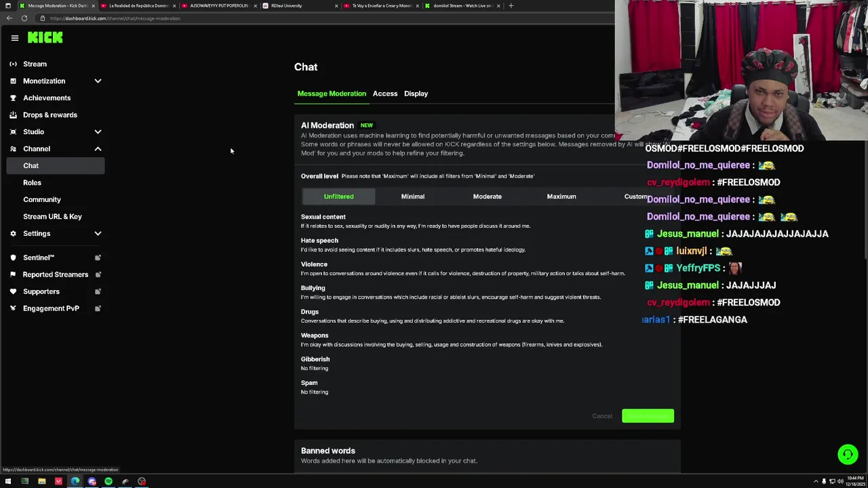Click the Drops & rewards sidebar icon
Screen dimensions: 868x488
click(x=13, y=115)
